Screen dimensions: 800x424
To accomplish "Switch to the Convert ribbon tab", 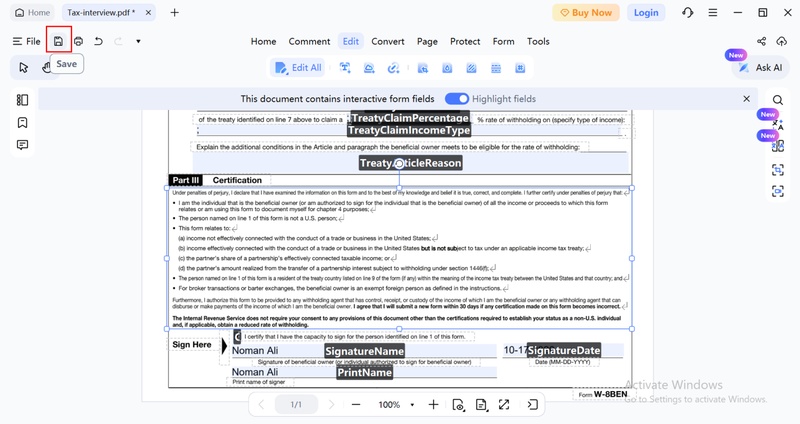I will coord(388,41).
